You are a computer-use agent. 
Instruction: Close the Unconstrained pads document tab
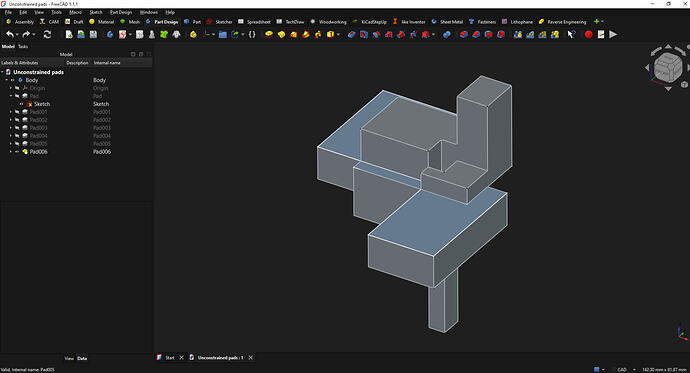[250, 358]
